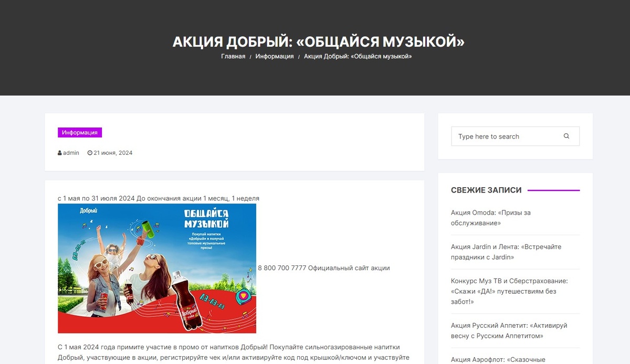Screen dimensions: 630x364
Task: Click the purple Информация category tag
Action: pyautogui.click(x=80, y=133)
